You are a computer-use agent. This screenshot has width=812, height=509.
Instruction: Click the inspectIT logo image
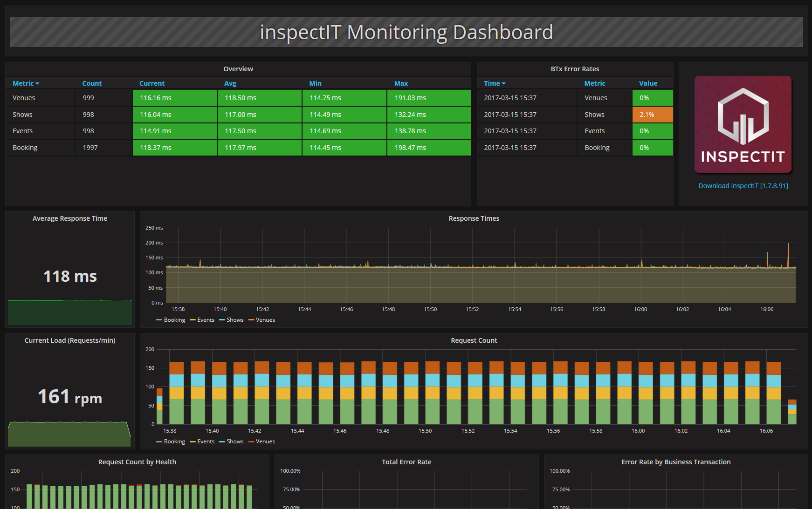(x=743, y=124)
